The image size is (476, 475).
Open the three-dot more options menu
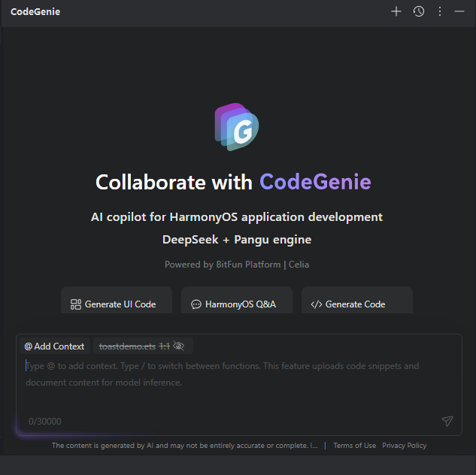(440, 11)
